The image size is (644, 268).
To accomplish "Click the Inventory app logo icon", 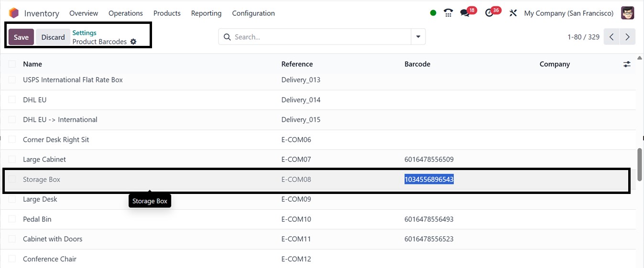I will tap(14, 13).
